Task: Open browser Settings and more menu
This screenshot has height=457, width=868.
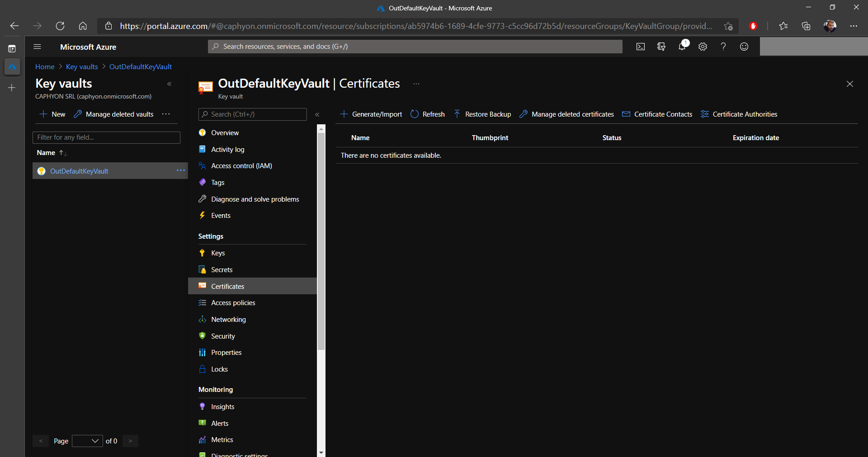Action: [854, 26]
